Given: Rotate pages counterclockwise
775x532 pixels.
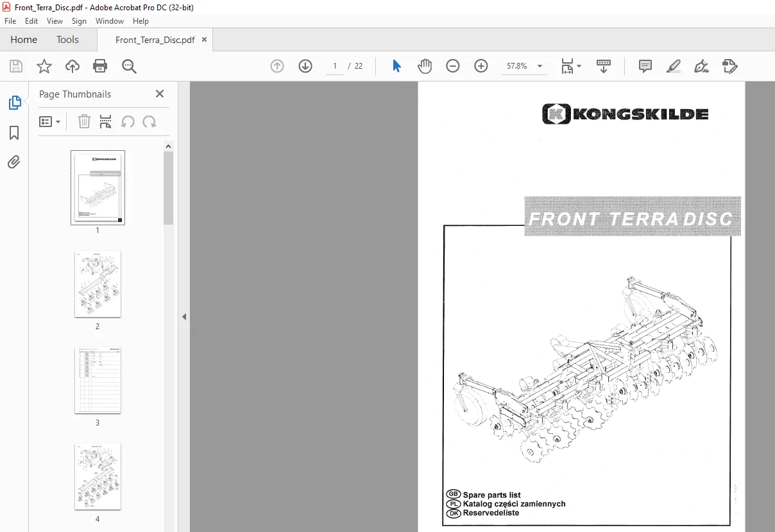Looking at the screenshot, I should click(128, 121).
